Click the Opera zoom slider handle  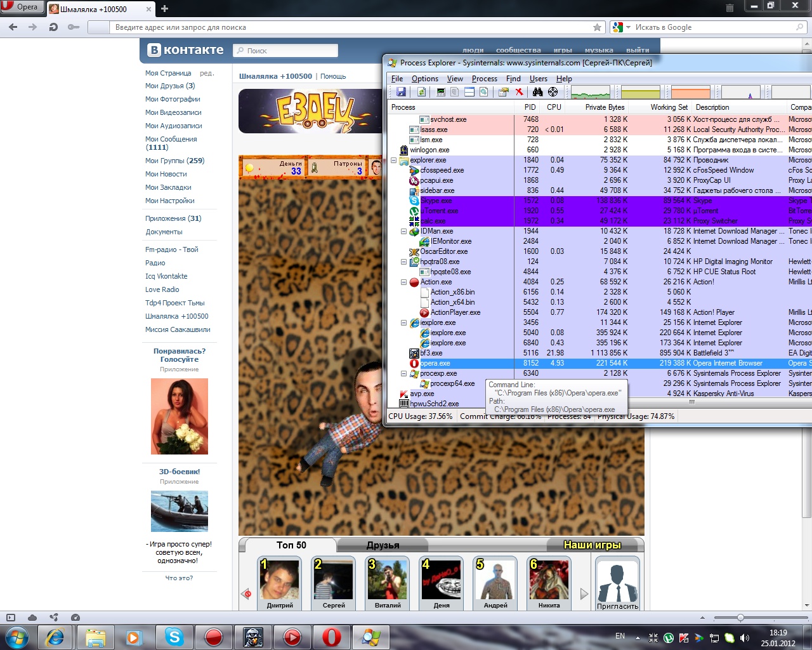[x=740, y=618]
